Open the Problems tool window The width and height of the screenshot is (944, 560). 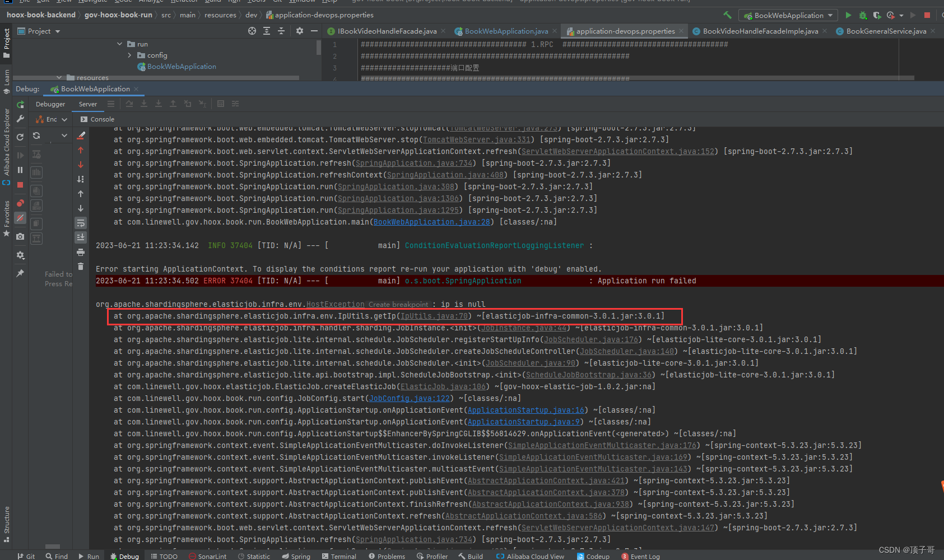(x=387, y=556)
